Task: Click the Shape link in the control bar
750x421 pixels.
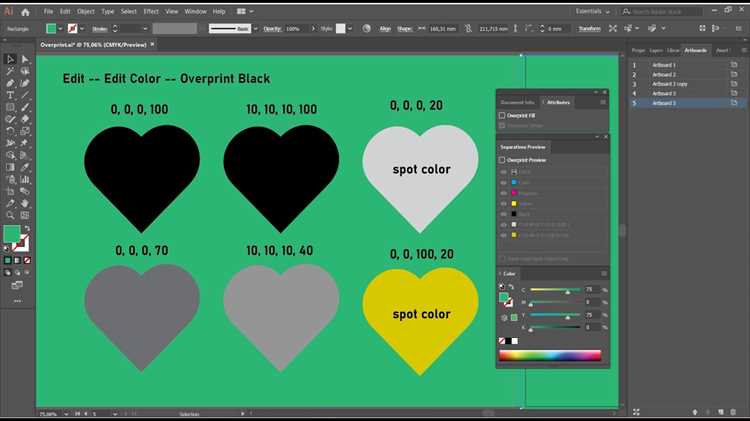Action: point(404,29)
